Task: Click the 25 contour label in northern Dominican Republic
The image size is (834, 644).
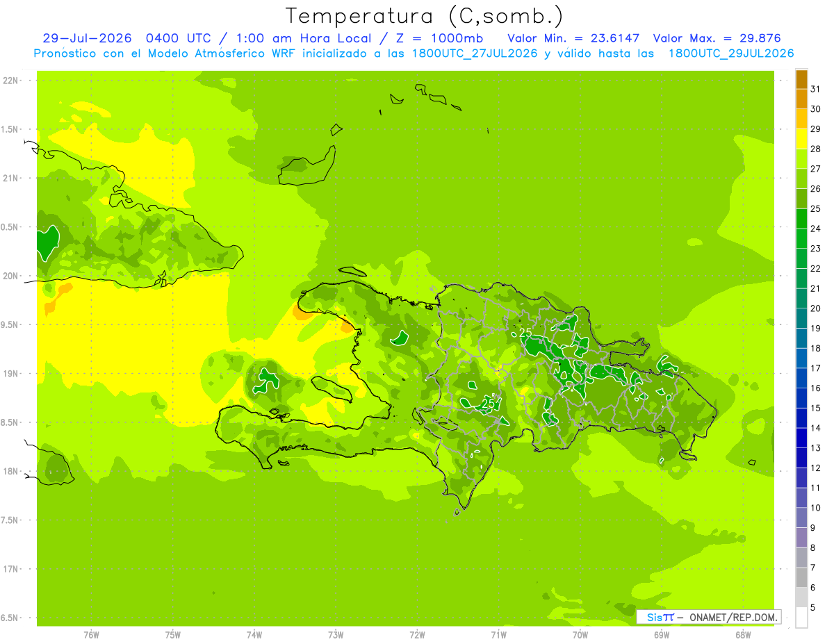Action: tap(525, 333)
